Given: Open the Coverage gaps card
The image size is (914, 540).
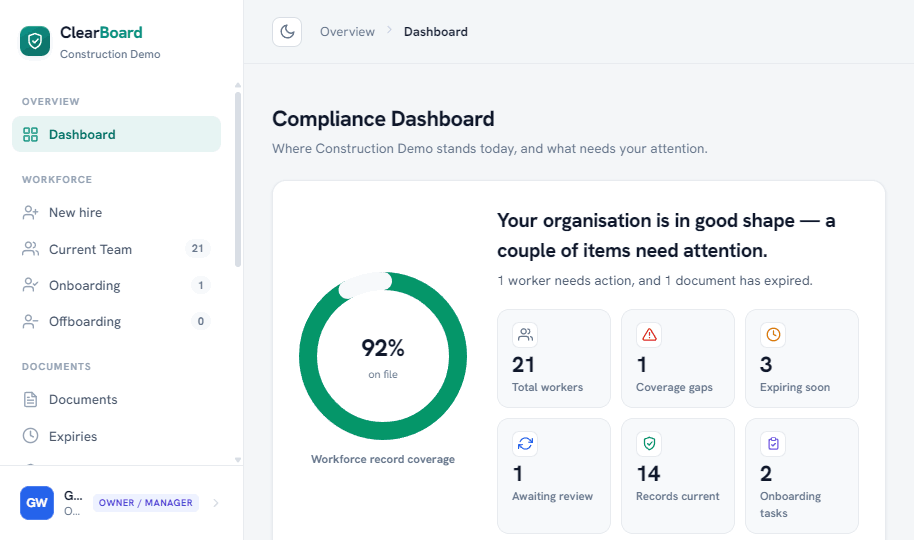Looking at the screenshot, I should click(x=678, y=359).
